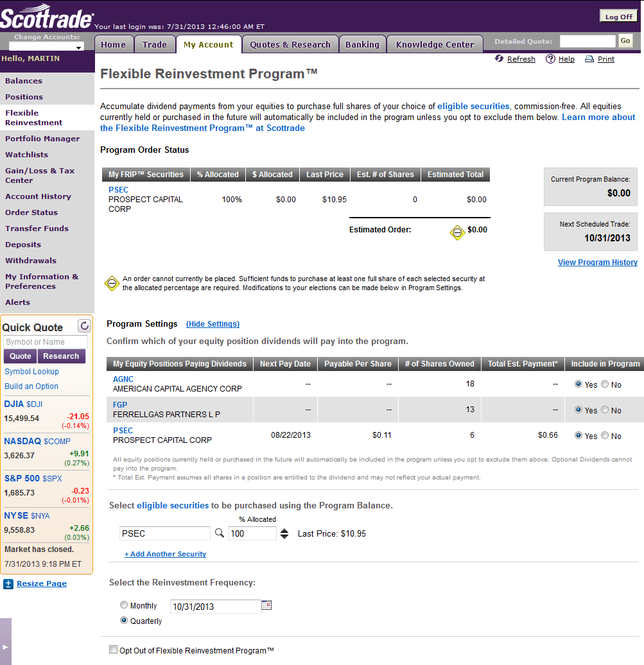Open Help via the question mark icon
Screen dimensions: 644x665
pos(550,58)
